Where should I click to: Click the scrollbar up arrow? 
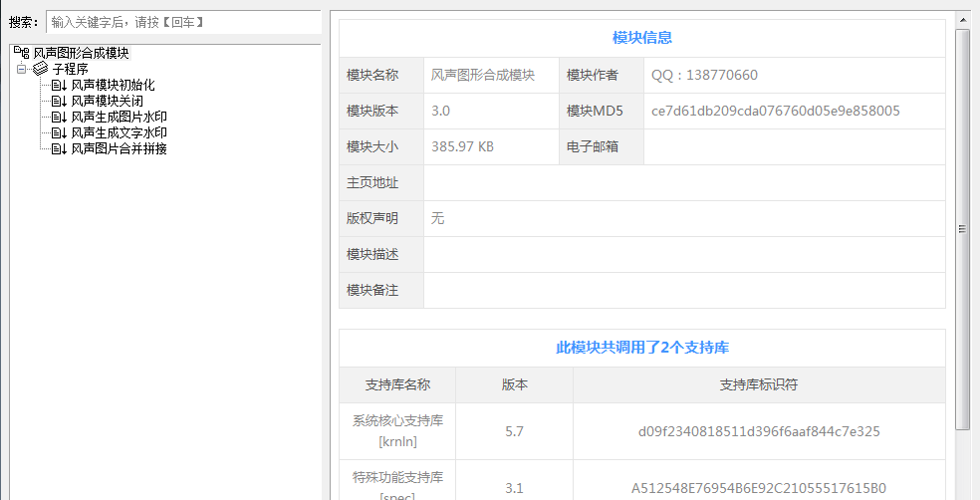[x=962, y=18]
